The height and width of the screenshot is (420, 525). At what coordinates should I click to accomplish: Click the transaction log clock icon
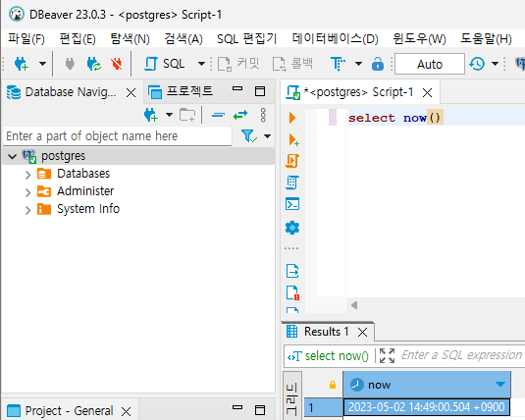pyautogui.click(x=477, y=64)
